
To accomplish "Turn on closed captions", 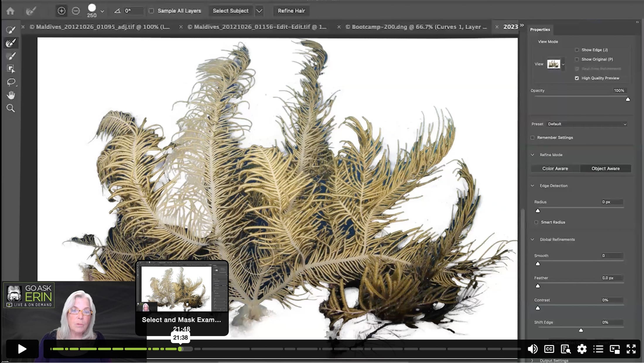I will click(x=549, y=349).
